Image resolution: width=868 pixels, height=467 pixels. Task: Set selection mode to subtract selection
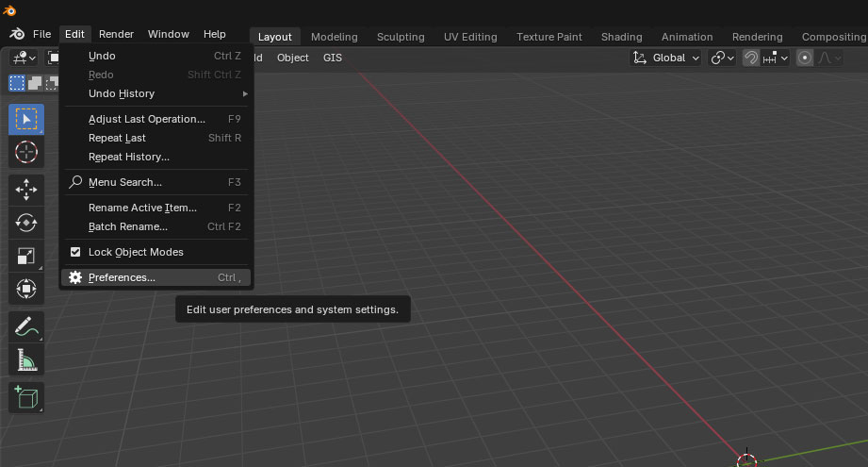pyautogui.click(x=52, y=83)
